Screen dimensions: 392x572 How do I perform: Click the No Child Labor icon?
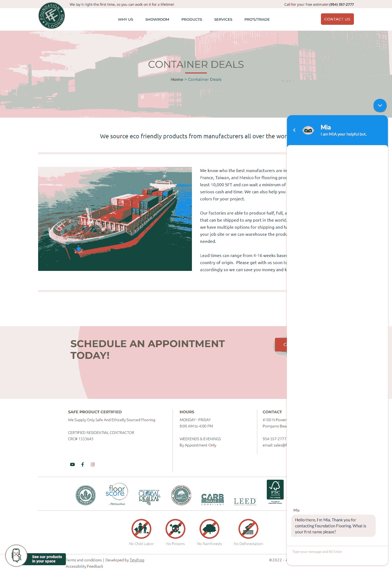pyautogui.click(x=141, y=529)
